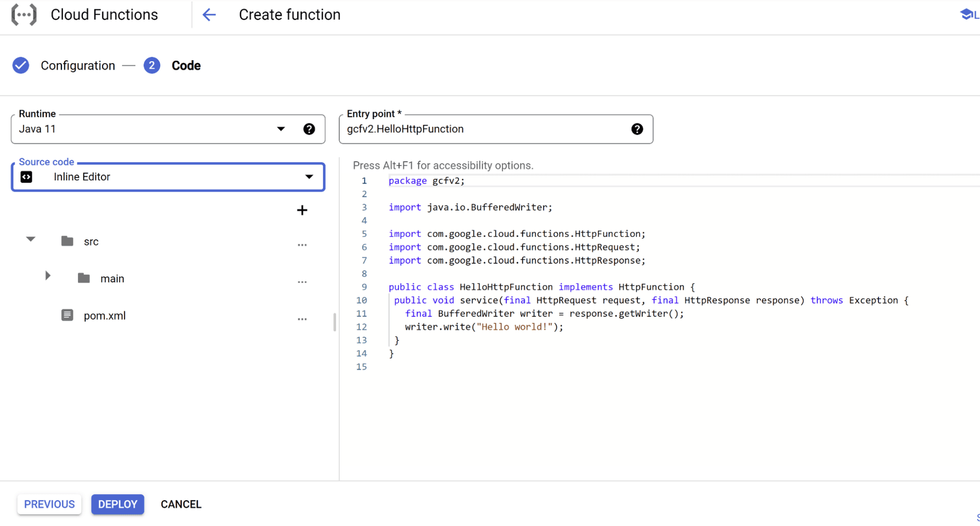Click the main folder icon
The height and width of the screenshot is (526, 980).
tap(83, 278)
